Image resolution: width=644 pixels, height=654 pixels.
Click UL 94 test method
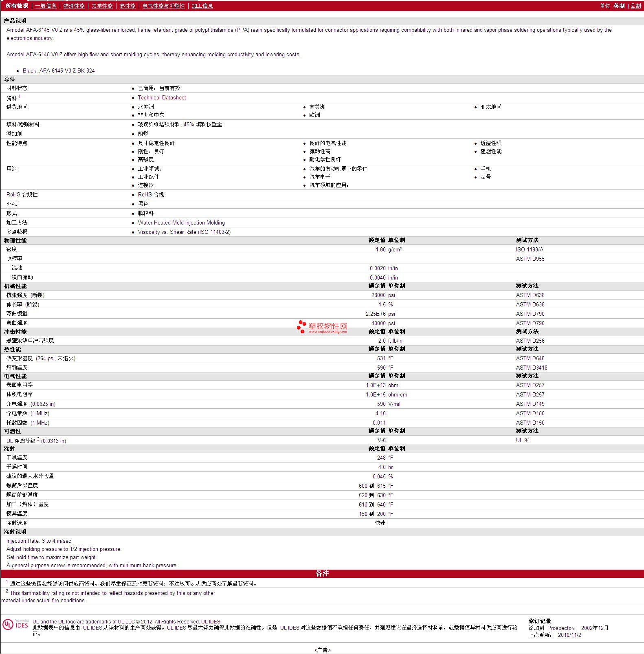pyautogui.click(x=523, y=440)
